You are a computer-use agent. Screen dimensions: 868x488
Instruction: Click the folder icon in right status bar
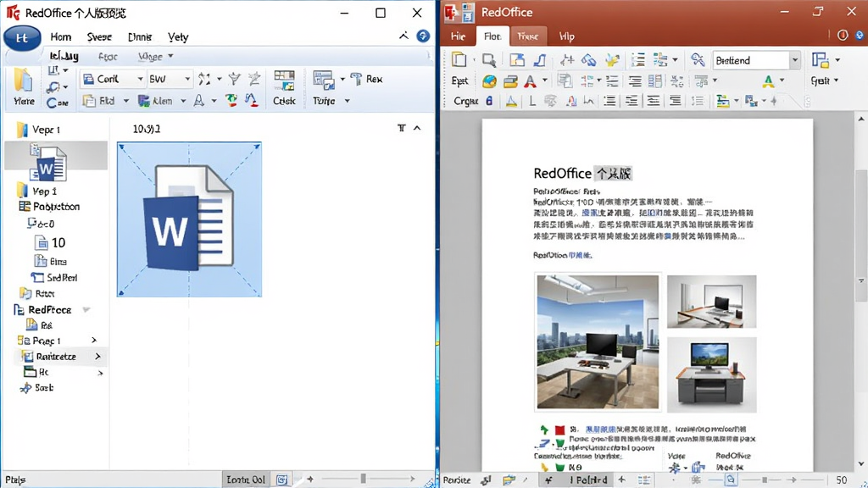click(509, 480)
